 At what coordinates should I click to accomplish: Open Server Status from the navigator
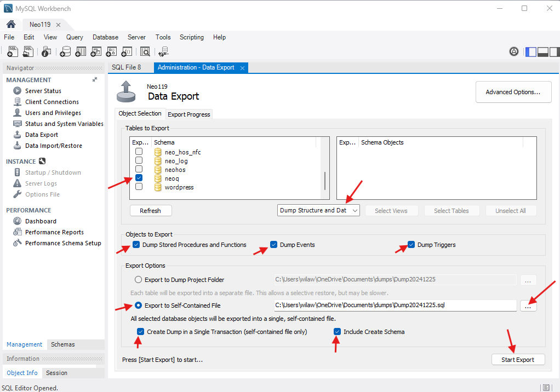pyautogui.click(x=43, y=91)
